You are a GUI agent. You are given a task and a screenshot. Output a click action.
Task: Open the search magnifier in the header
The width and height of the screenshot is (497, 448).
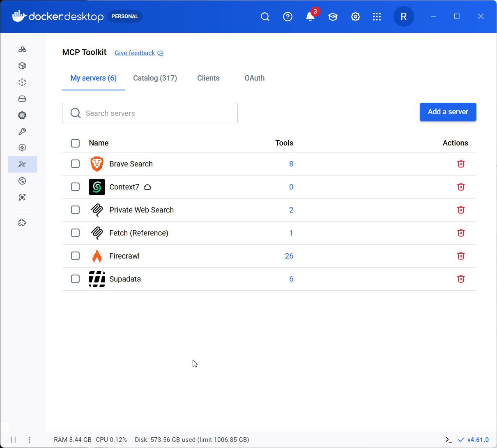coord(265,16)
